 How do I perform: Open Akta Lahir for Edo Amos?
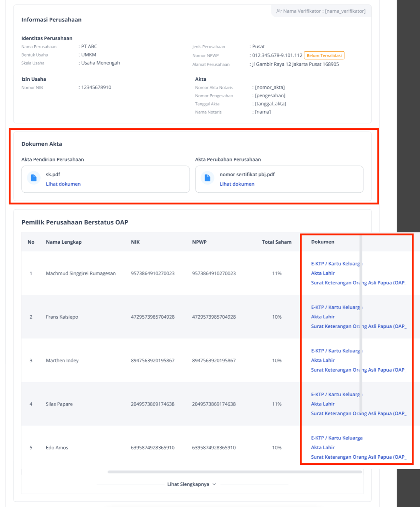tap(323, 447)
